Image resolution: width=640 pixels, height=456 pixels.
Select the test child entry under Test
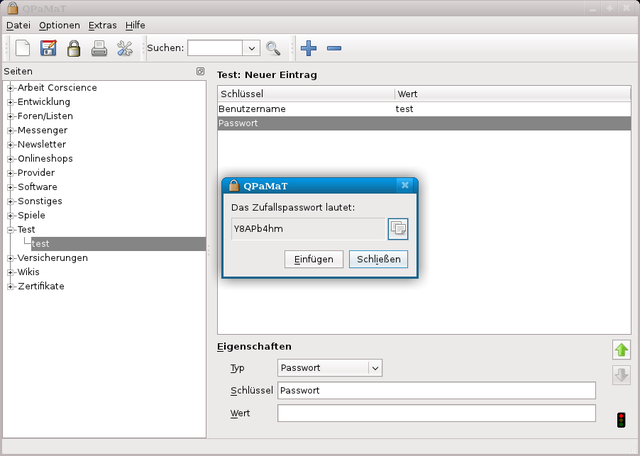[x=118, y=244]
